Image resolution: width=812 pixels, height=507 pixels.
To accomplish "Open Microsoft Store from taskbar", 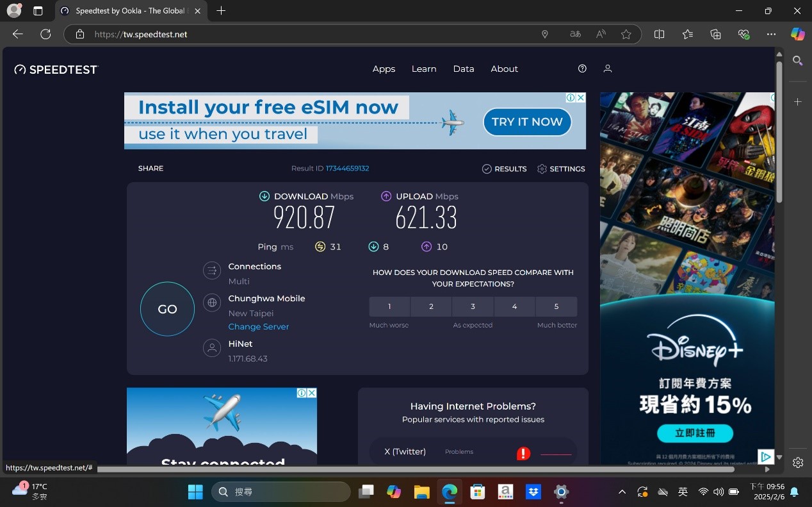I will 477,492.
